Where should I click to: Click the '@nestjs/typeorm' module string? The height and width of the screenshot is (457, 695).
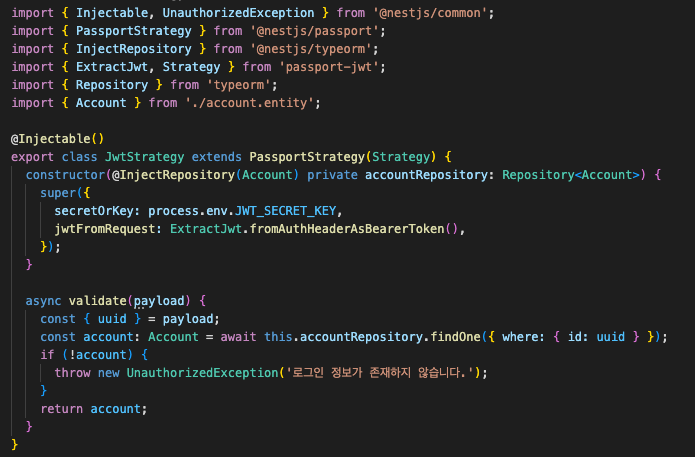(311, 49)
